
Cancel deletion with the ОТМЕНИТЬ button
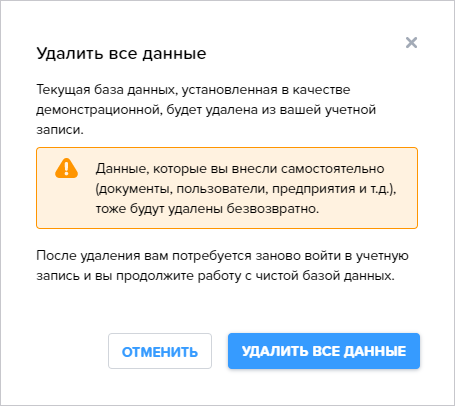[160, 351]
